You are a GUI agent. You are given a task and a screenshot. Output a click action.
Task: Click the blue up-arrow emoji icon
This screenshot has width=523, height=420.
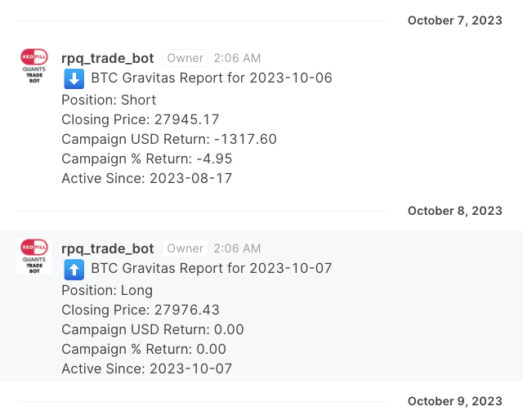pyautogui.click(x=74, y=269)
